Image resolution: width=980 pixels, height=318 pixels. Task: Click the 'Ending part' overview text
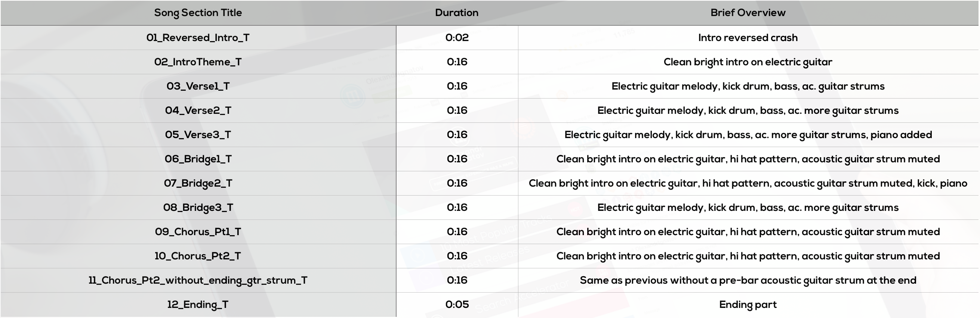coord(748,305)
